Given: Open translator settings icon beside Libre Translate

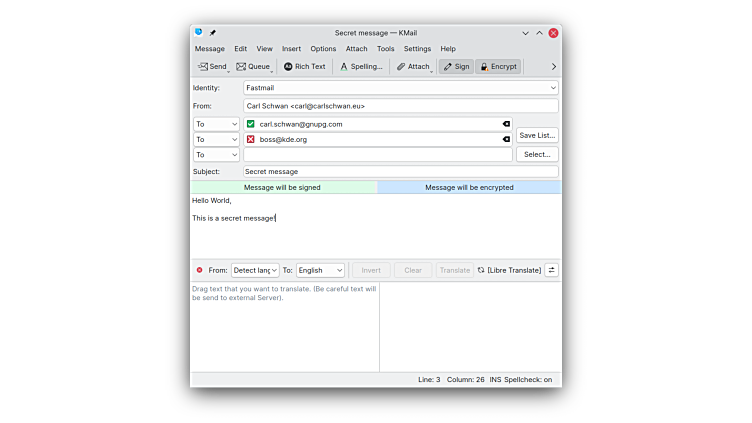Looking at the screenshot, I should click(x=551, y=270).
